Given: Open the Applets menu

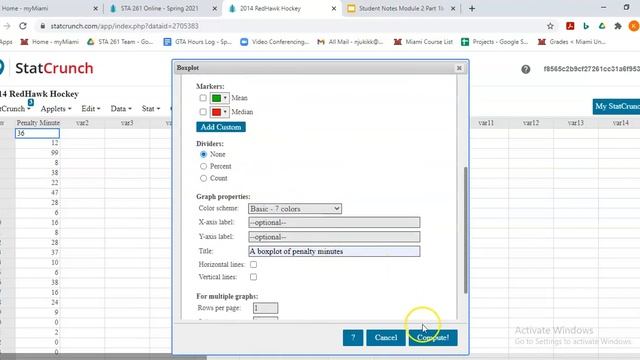Looking at the screenshot, I should pos(56,109).
